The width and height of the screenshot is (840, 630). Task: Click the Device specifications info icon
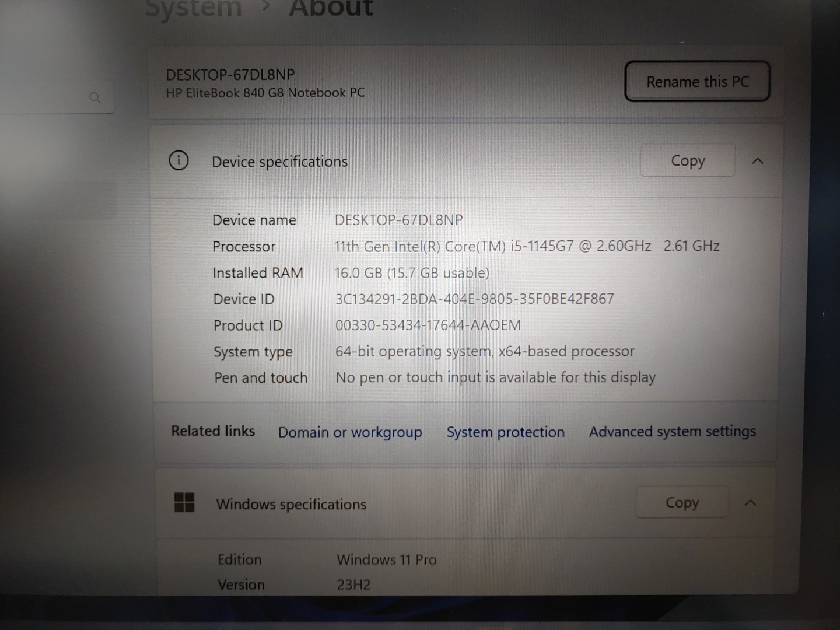tap(178, 160)
